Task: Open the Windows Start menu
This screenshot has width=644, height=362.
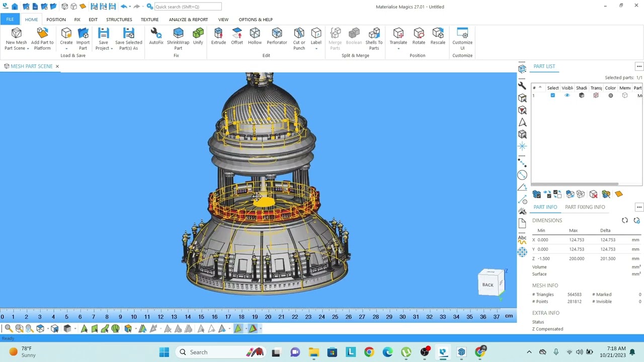Action: coord(164,352)
